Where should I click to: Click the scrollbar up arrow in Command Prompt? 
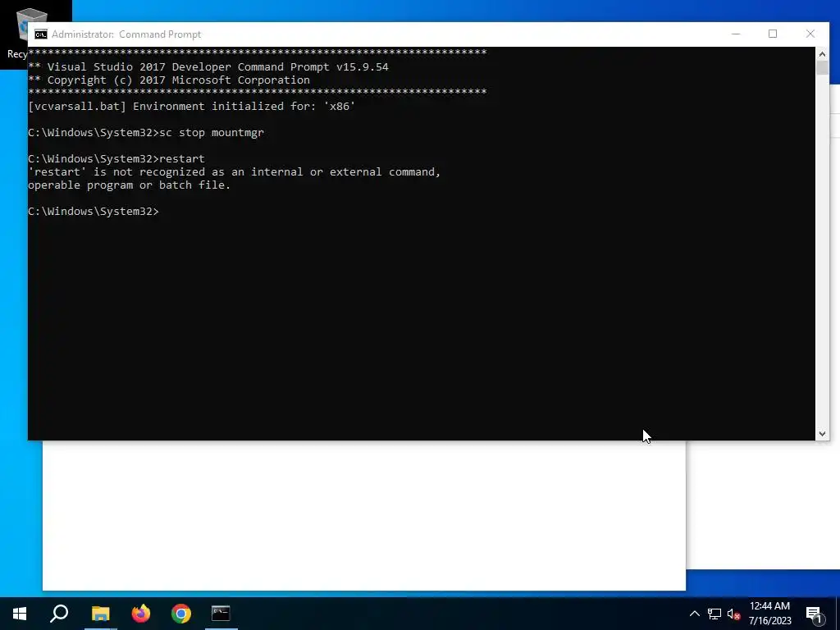[x=822, y=53]
